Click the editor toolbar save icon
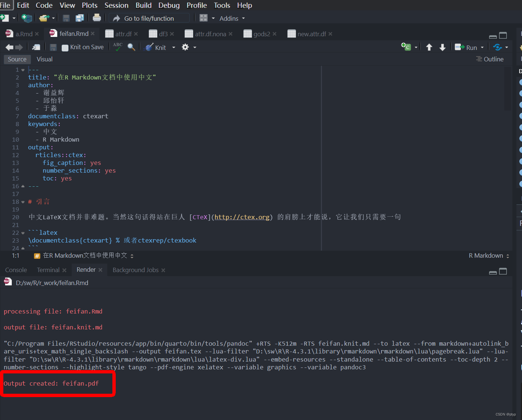522x420 pixels. point(53,47)
